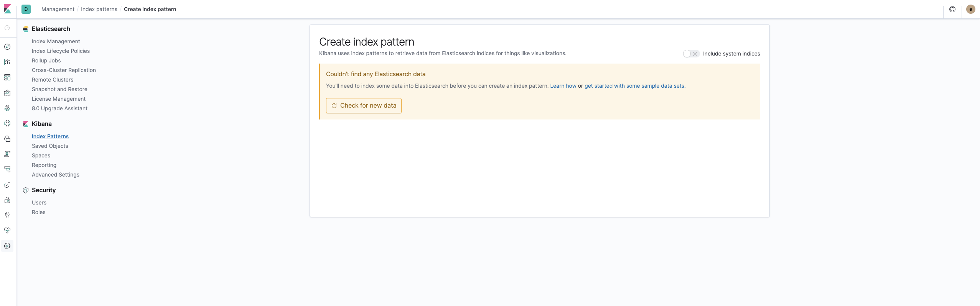Follow the Learn how link
The image size is (980, 306).
(x=563, y=86)
